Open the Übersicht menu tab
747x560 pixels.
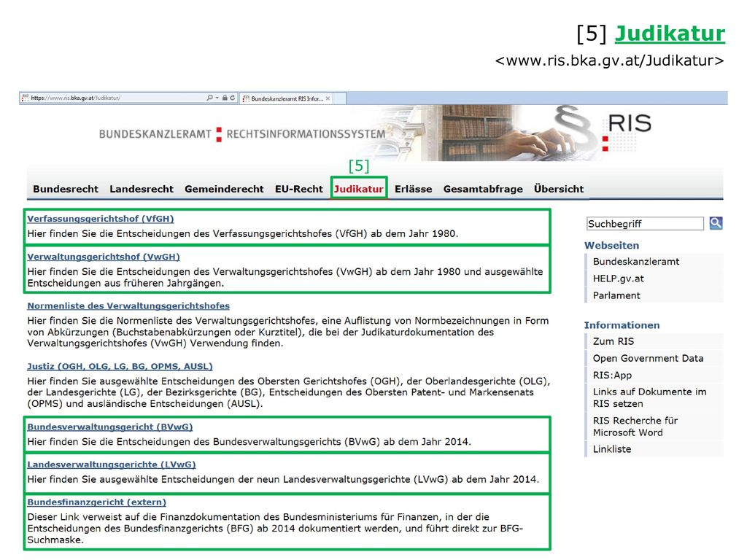pos(559,189)
